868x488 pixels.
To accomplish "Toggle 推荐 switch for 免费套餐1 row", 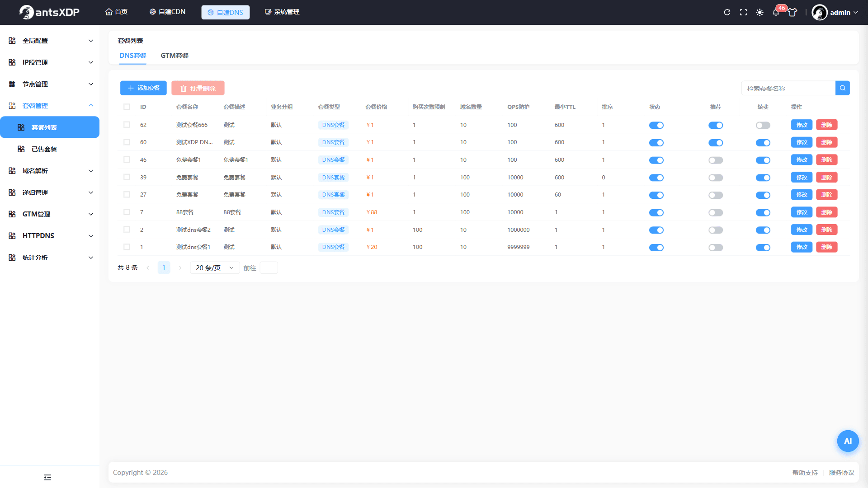I will click(x=716, y=160).
